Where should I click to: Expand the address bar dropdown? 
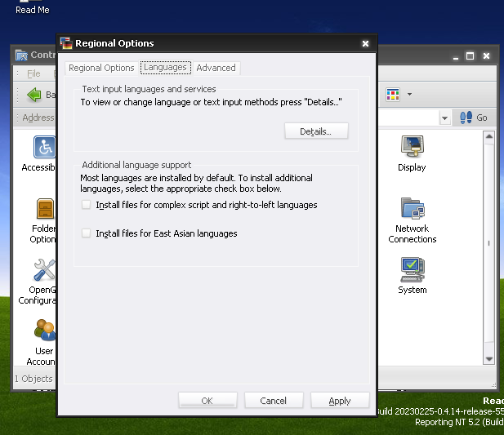(x=444, y=118)
